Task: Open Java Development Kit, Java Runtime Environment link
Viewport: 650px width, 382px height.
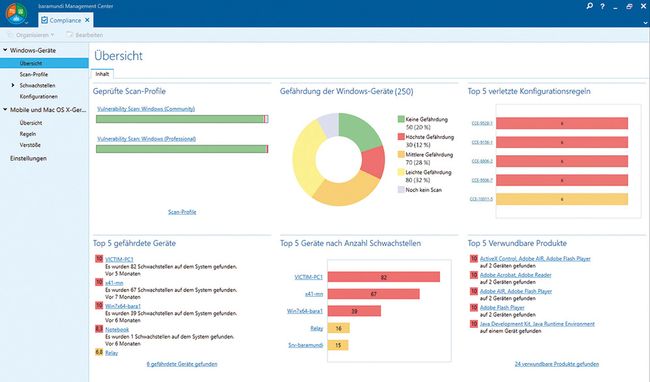Action: pos(537,324)
